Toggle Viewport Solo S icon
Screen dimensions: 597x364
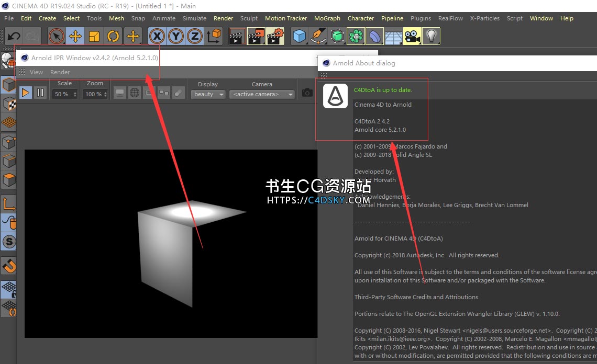pyautogui.click(x=8, y=241)
